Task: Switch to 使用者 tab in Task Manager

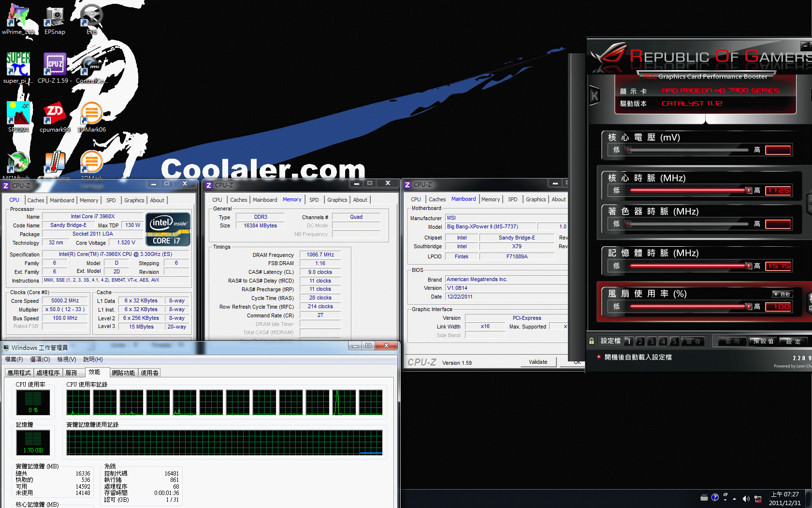Action: [x=149, y=373]
